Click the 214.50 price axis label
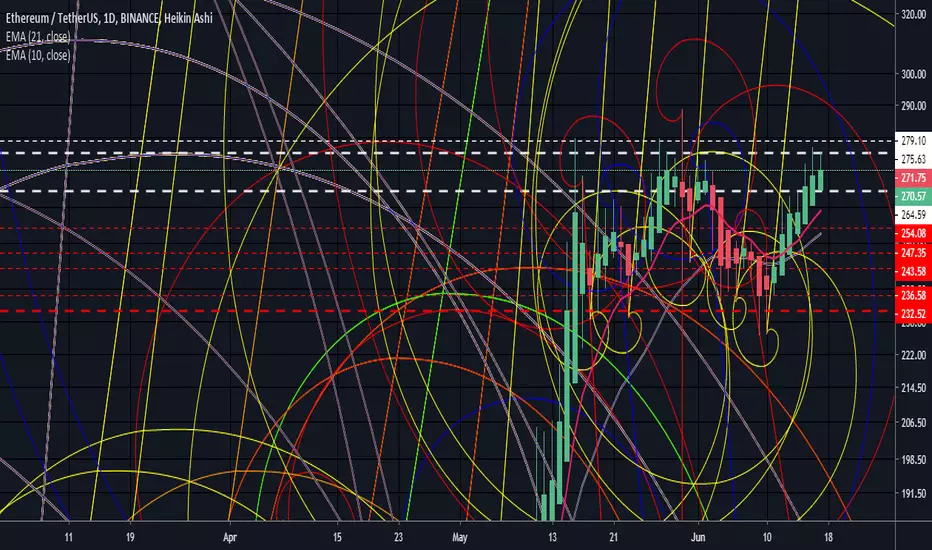 [x=914, y=388]
